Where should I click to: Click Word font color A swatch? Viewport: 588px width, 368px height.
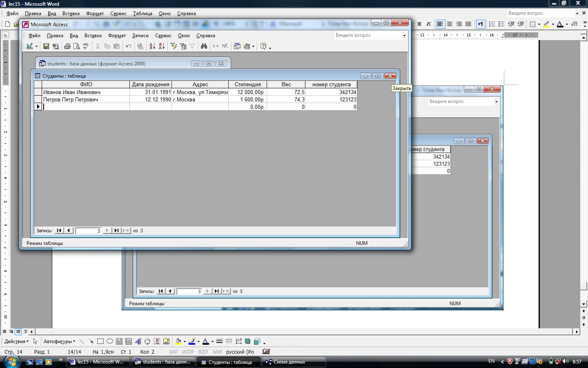(560, 24)
